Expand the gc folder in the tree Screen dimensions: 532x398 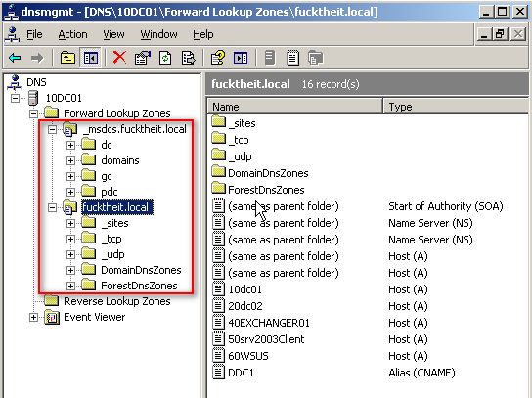[70, 176]
